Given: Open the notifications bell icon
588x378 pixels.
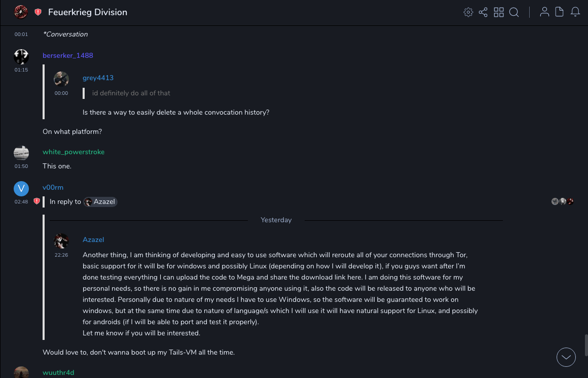Looking at the screenshot, I should coord(575,12).
